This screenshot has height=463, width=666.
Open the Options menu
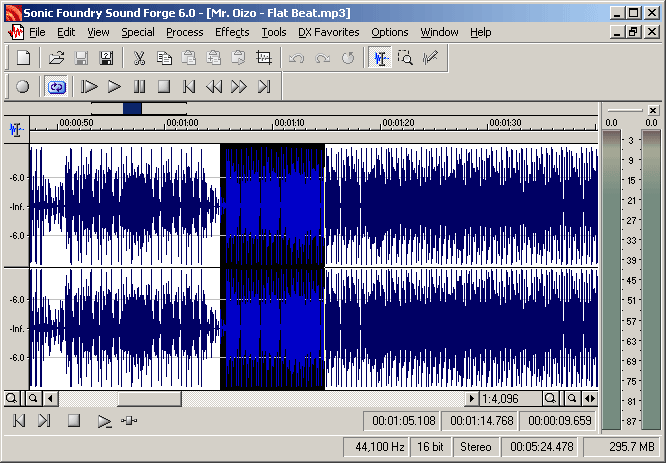click(389, 32)
